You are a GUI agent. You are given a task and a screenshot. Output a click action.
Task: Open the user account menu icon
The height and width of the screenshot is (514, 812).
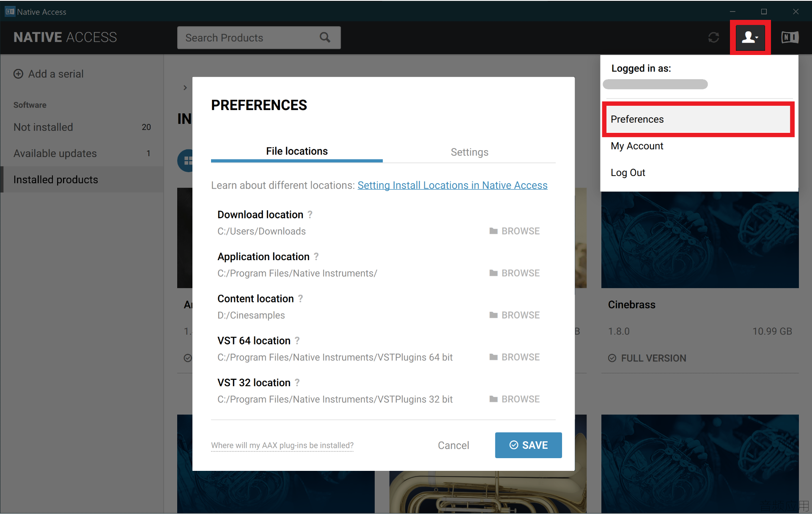[750, 38]
